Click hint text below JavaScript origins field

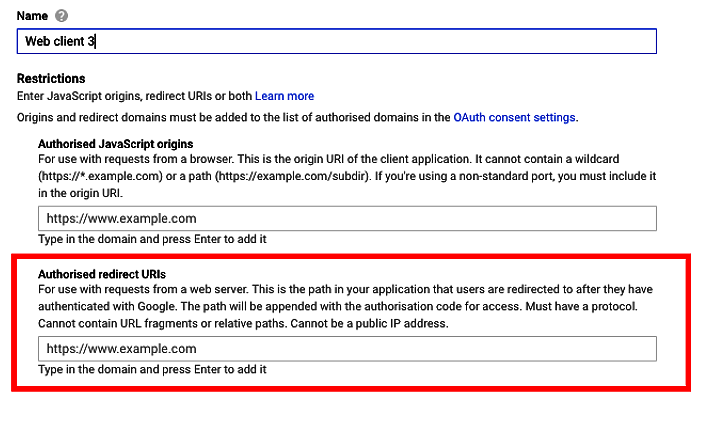(x=152, y=239)
